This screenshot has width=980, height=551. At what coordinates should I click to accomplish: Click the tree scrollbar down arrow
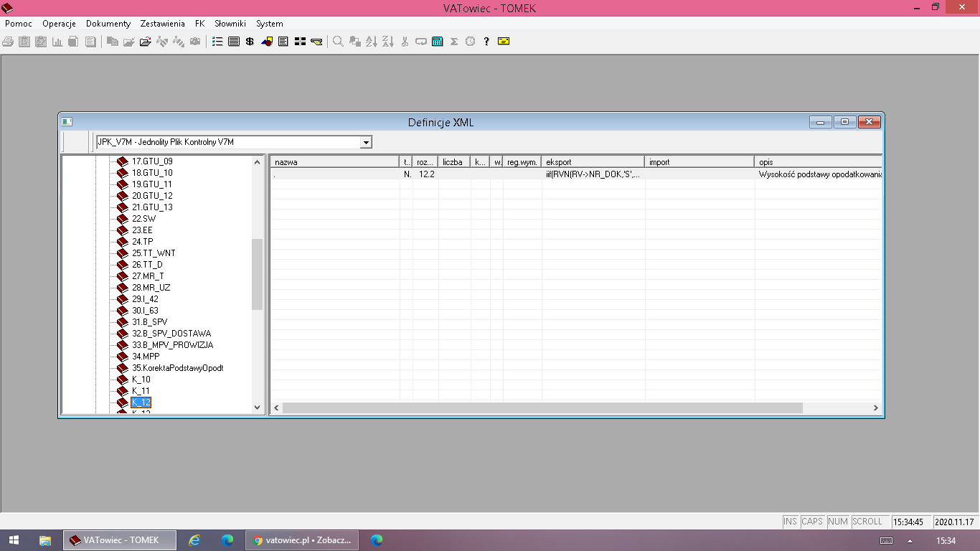point(258,408)
